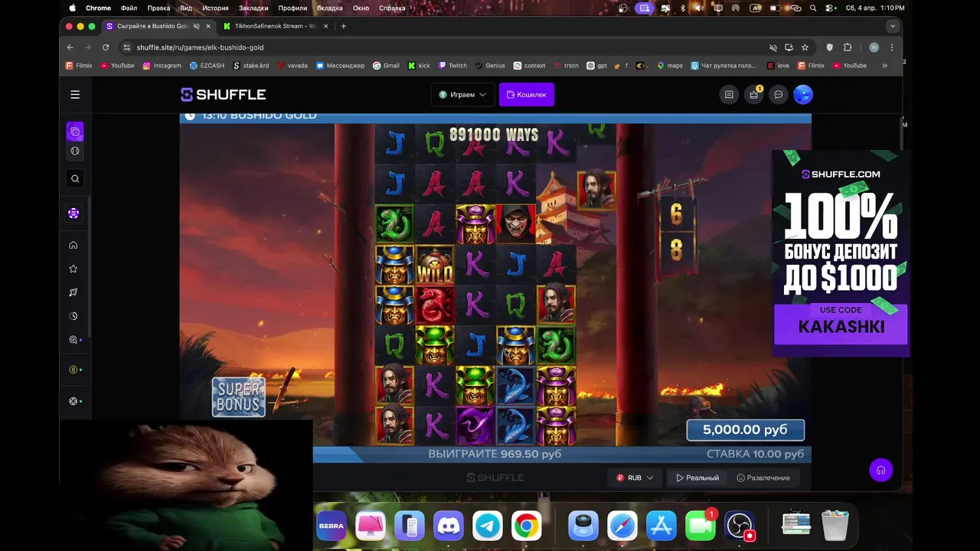Viewport: 980px width, 551px height.
Task: Open the Instagram bookmark
Action: click(162, 66)
